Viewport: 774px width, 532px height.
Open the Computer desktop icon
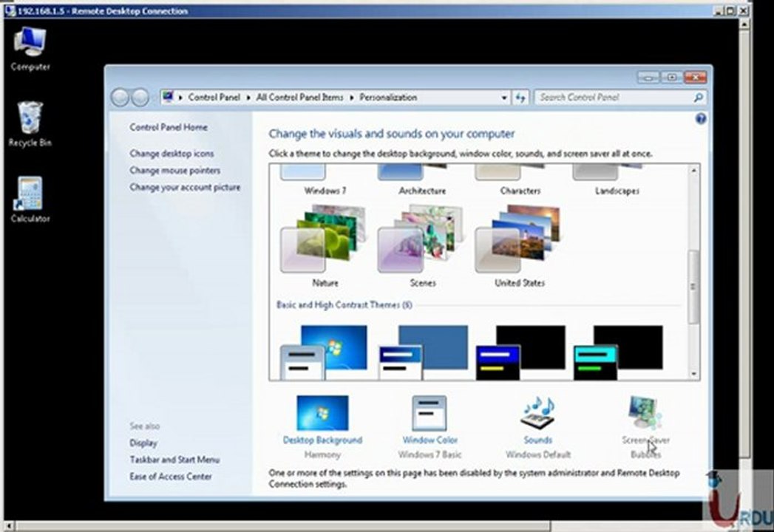(x=30, y=48)
